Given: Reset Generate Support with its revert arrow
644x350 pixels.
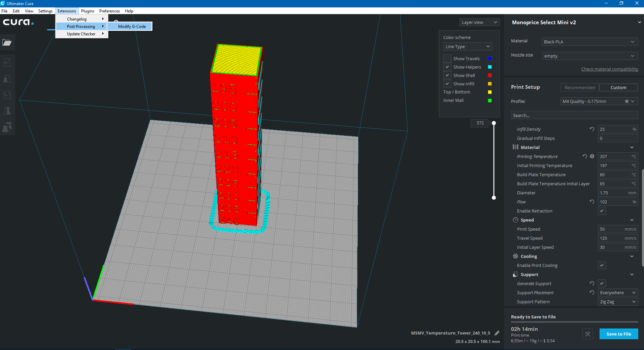Looking at the screenshot, I should (x=592, y=283).
